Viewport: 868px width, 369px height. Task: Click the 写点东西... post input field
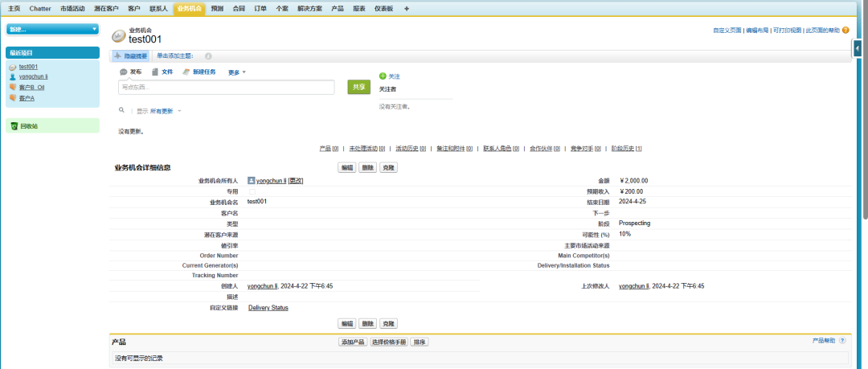pos(227,87)
